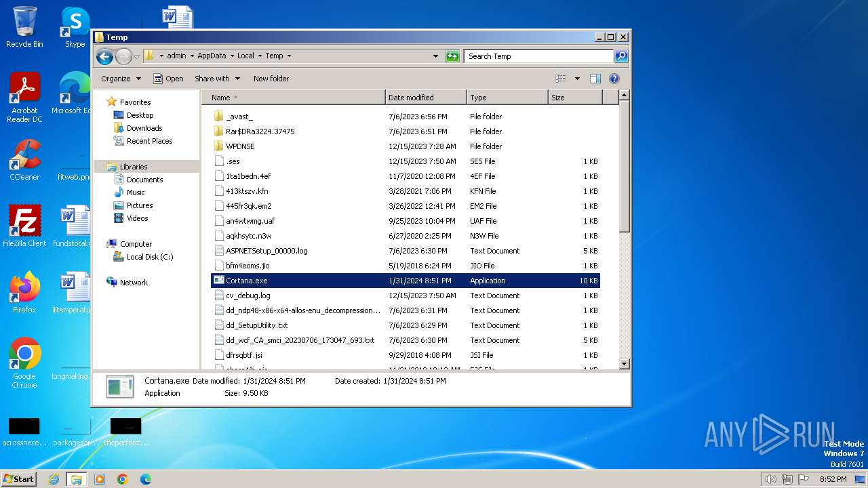Sort by the Size column header

point(575,98)
